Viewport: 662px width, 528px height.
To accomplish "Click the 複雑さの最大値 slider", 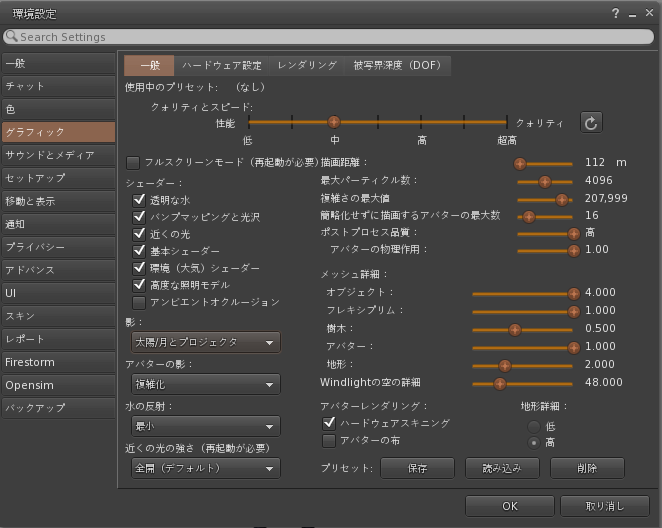I will [x=545, y=200].
